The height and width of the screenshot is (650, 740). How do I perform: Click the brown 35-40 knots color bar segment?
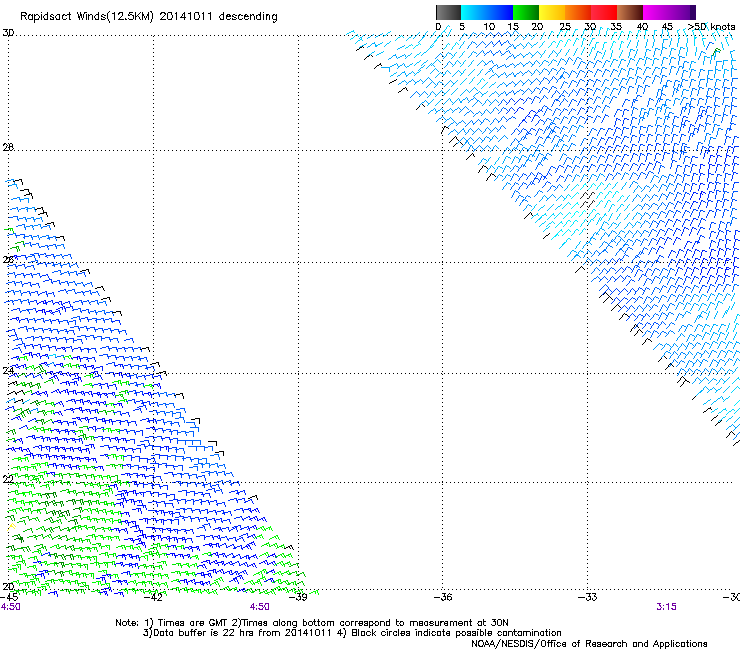point(630,12)
